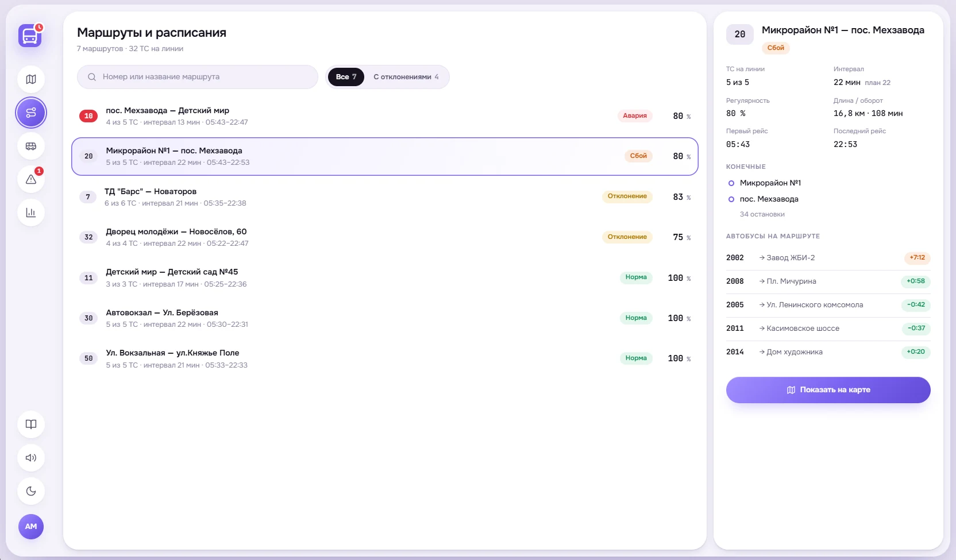
Task: Select bus 2002 heading to Завод ЖБИ-2
Action: [x=828, y=258]
